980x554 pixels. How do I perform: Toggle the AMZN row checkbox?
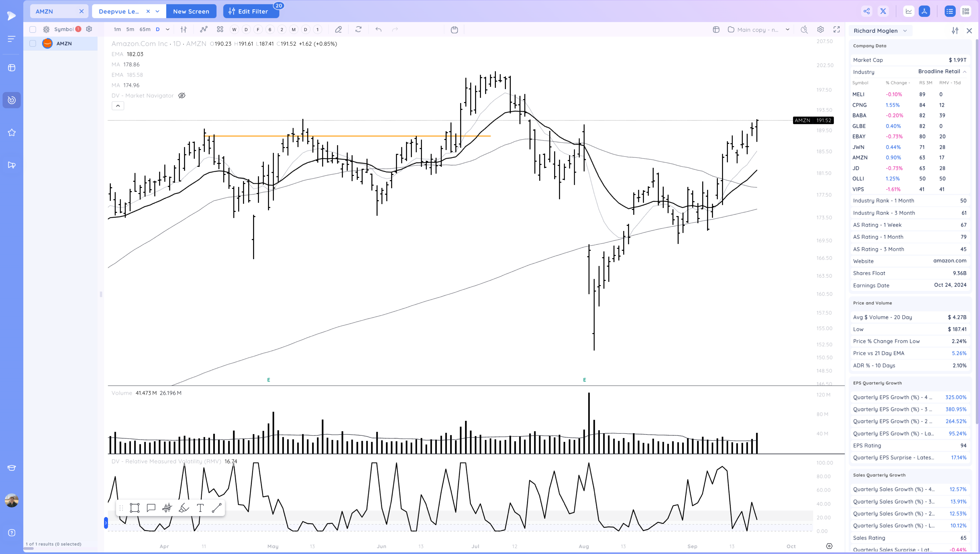click(33, 44)
